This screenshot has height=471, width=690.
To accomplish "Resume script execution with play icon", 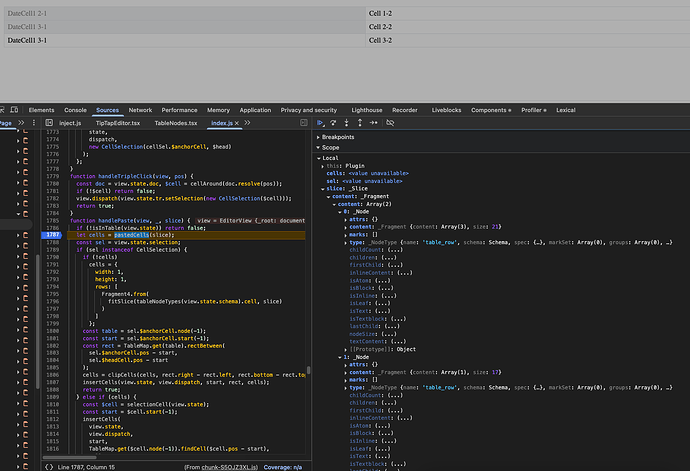I will (x=320, y=123).
